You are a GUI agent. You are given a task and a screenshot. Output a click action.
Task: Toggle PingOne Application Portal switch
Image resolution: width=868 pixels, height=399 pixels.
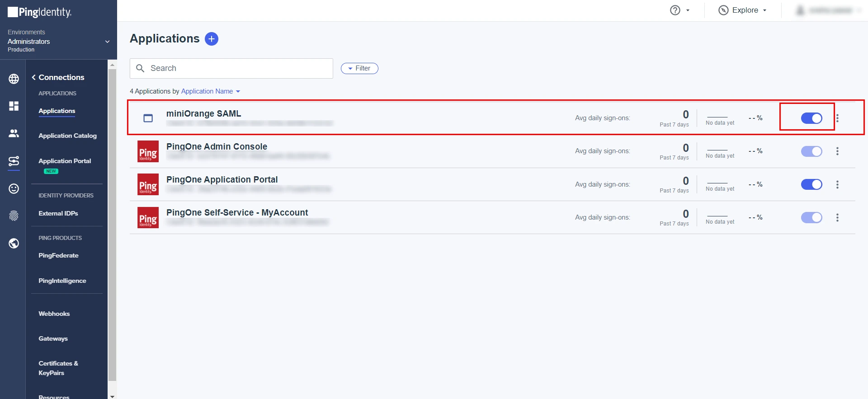811,184
